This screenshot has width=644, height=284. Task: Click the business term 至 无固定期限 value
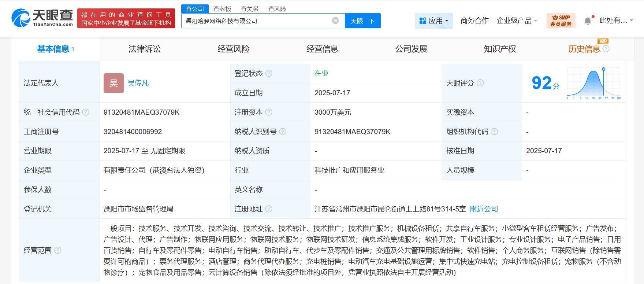pyautogui.click(x=145, y=151)
